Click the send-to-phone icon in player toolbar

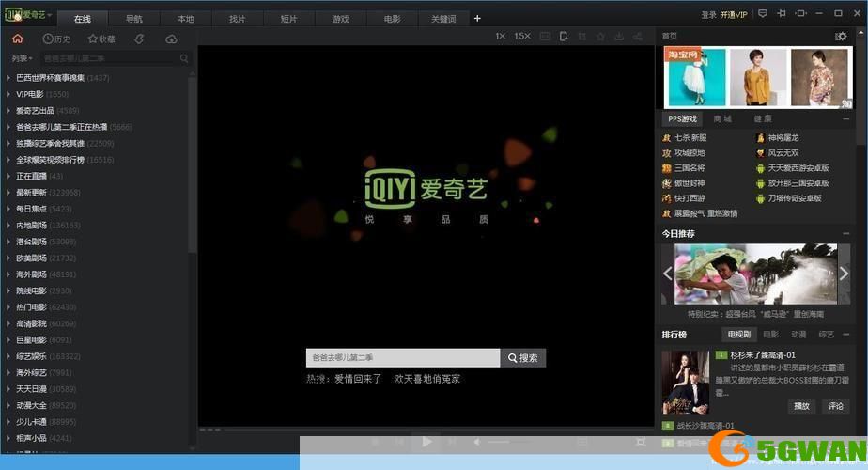564,36
